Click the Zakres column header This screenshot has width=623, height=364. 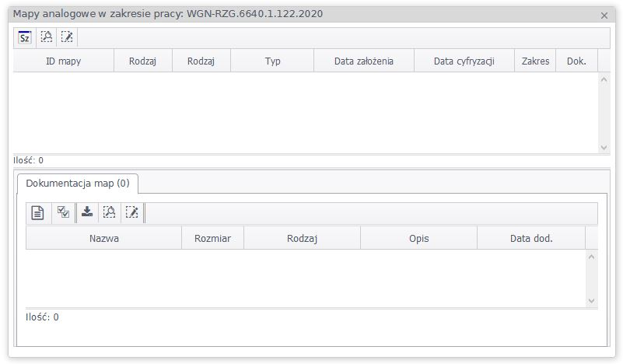point(535,61)
